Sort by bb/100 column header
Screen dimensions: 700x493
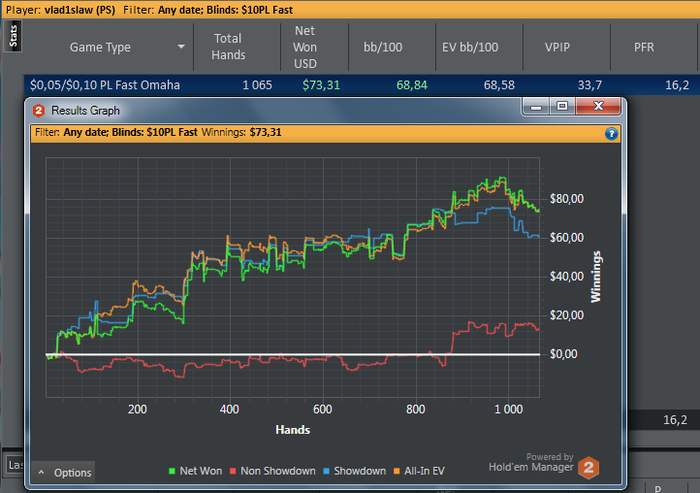[383, 47]
